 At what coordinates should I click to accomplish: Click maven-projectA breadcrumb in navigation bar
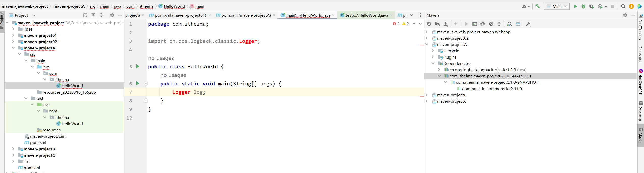click(x=69, y=6)
